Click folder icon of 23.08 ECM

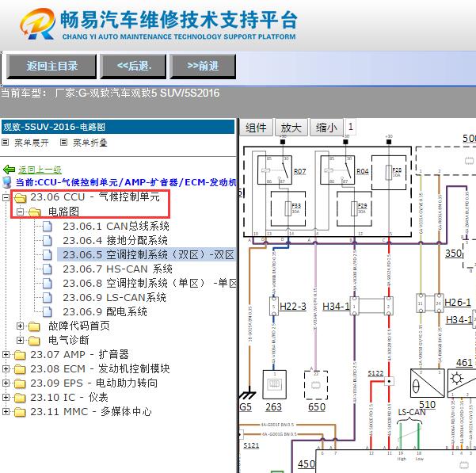tap(20, 369)
